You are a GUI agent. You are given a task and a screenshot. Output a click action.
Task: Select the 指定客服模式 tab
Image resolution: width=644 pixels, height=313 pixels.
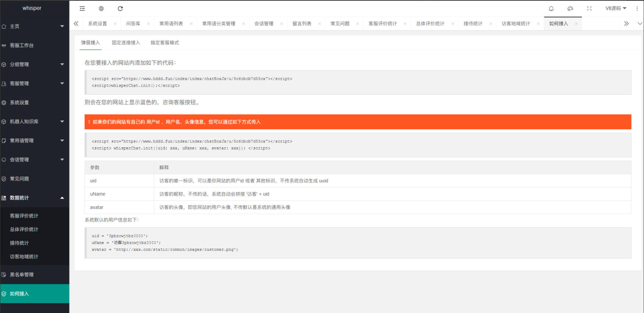click(x=164, y=43)
